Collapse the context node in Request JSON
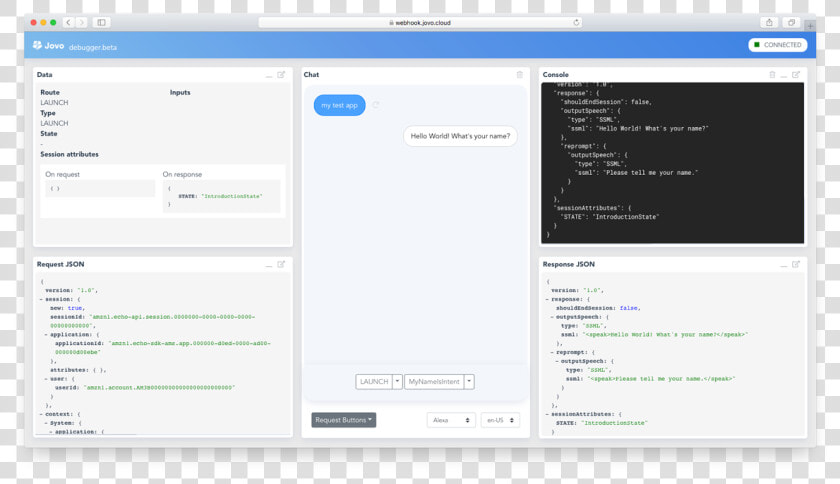Viewport: 840px width, 484px height. (41, 414)
